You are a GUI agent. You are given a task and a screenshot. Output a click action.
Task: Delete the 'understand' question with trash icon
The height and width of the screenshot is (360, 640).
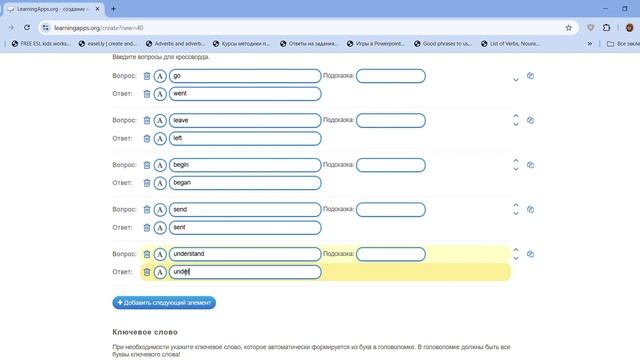pos(147,254)
